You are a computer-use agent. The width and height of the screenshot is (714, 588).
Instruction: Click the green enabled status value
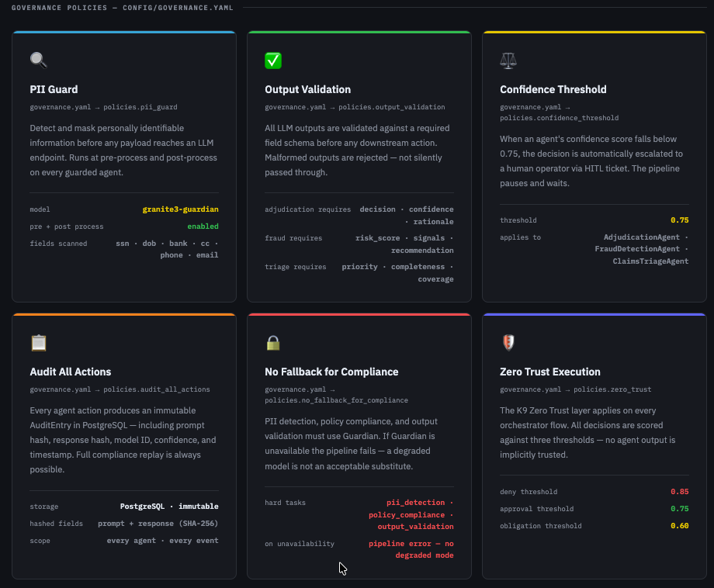pos(203,227)
